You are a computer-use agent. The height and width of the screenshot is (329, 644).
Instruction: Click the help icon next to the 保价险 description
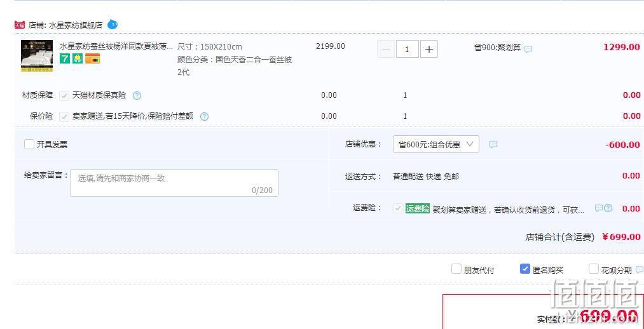coord(204,116)
